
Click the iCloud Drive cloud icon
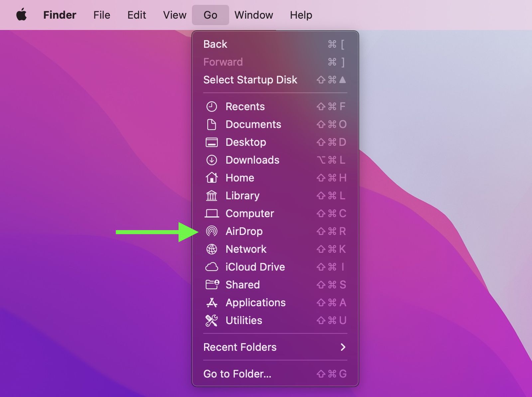[x=211, y=267]
